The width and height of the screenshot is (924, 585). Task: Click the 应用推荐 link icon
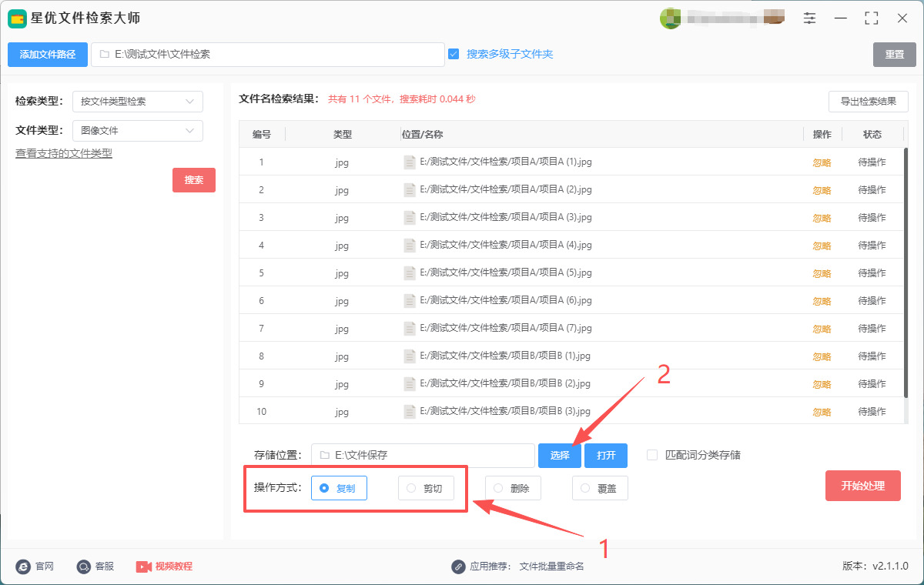click(458, 567)
